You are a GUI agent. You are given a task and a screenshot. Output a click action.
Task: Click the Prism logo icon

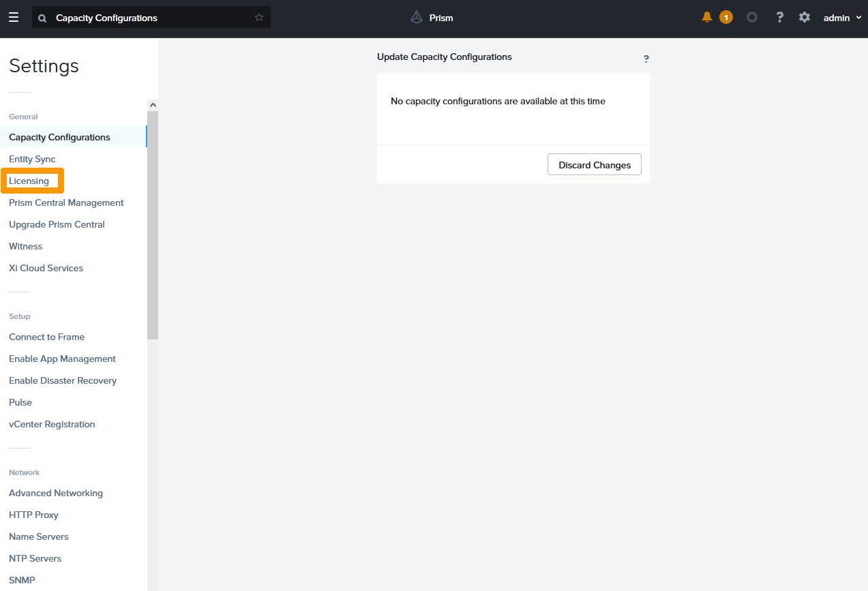417,18
